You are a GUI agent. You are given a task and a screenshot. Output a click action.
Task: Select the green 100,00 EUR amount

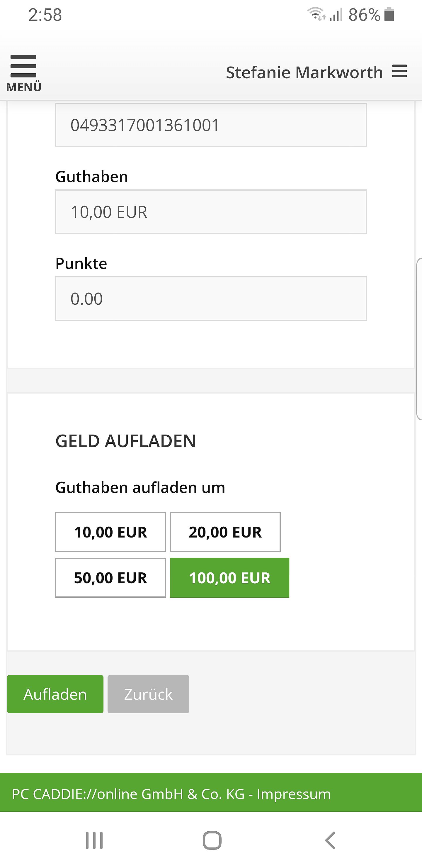point(230,578)
